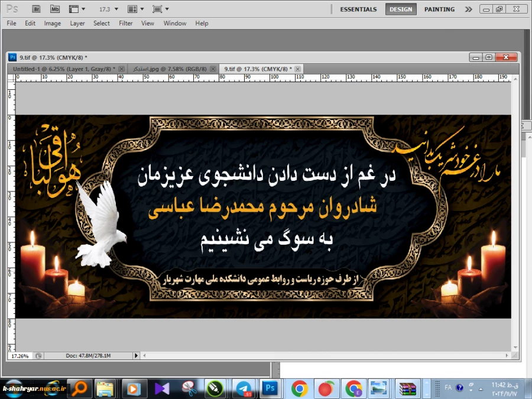Viewport: 532px width, 399px height.
Task: Open Telegram from the taskbar
Action: [x=243, y=388]
